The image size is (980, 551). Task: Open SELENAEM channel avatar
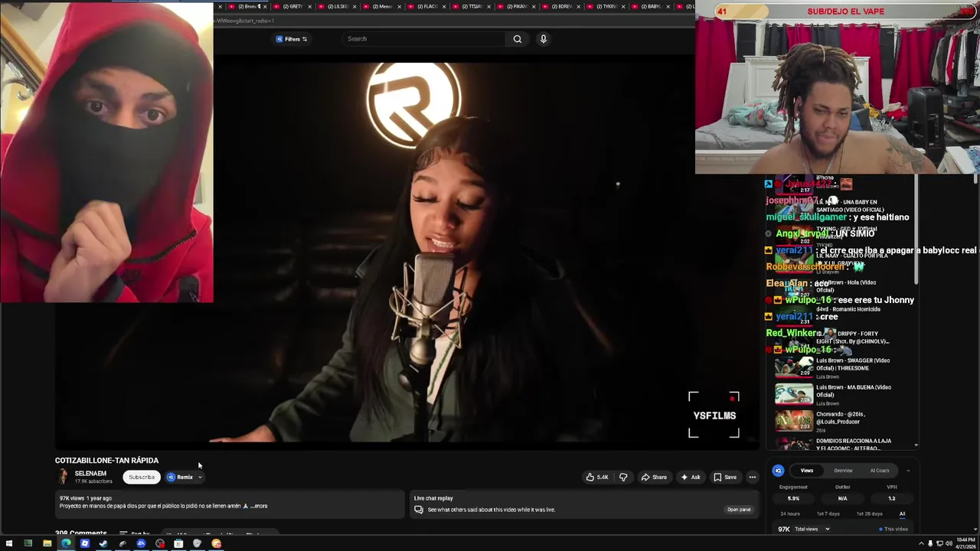63,477
